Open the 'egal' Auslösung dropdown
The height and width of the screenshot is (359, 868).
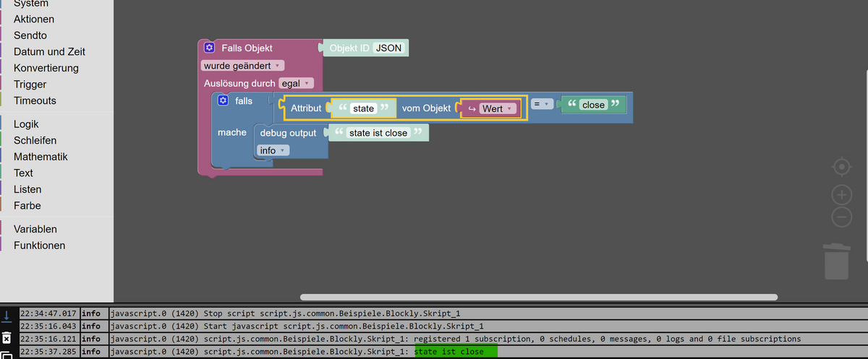tap(296, 83)
